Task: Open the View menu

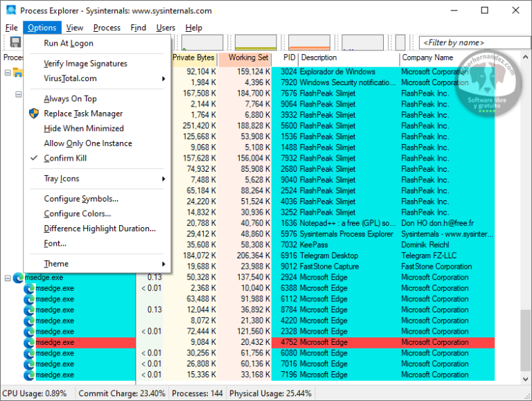Action: point(75,28)
